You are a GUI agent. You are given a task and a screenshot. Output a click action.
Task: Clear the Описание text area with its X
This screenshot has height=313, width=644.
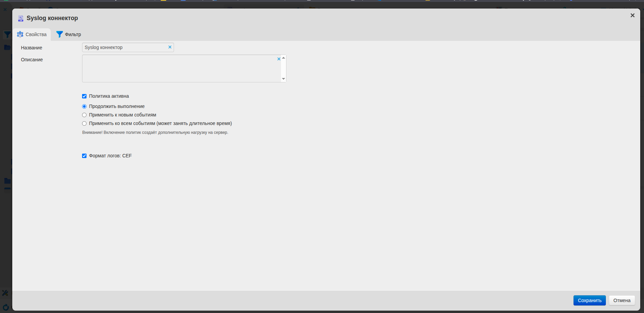(279, 59)
